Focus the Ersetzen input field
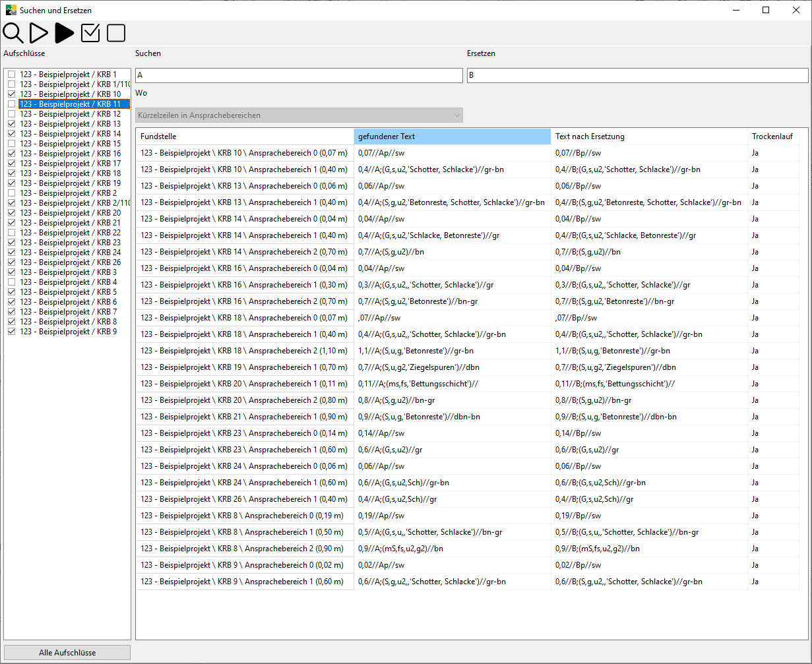The width and height of the screenshot is (812, 664). [637, 76]
